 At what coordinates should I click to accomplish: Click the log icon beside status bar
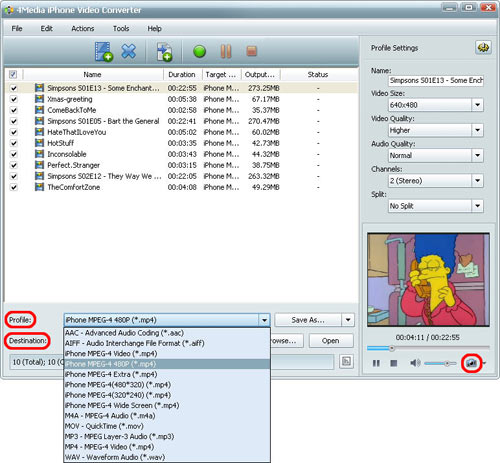click(346, 361)
